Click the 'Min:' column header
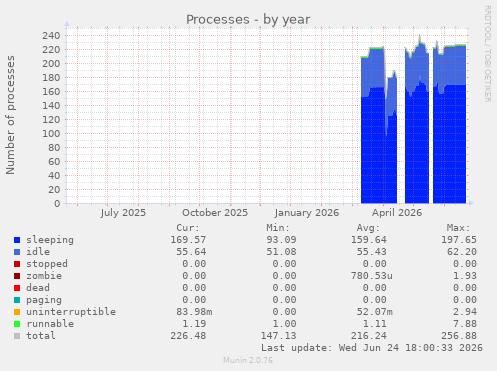The height and width of the screenshot is (371, 497). pyautogui.click(x=278, y=228)
